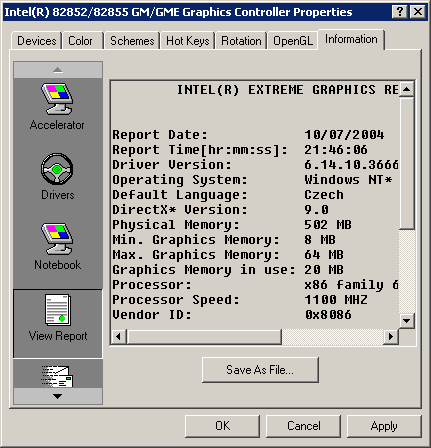The width and height of the screenshot is (431, 448).
Task: Open the Schemes tab
Action: point(132,41)
